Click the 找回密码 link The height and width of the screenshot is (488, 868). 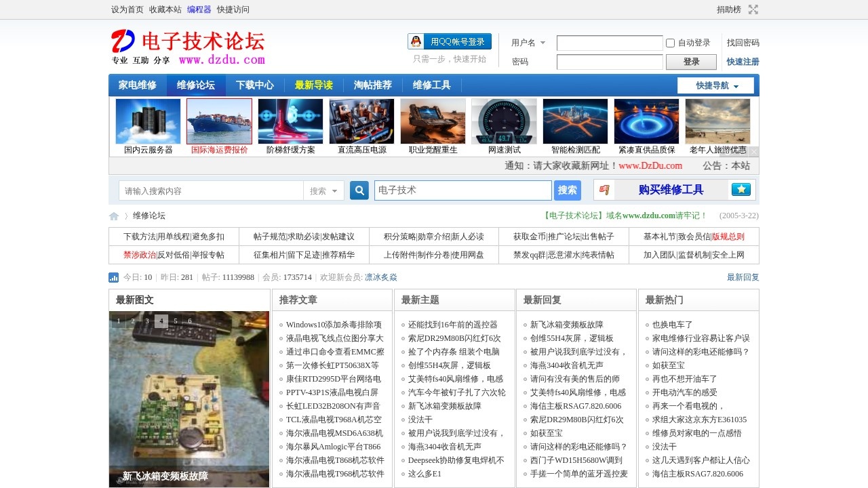(x=743, y=43)
